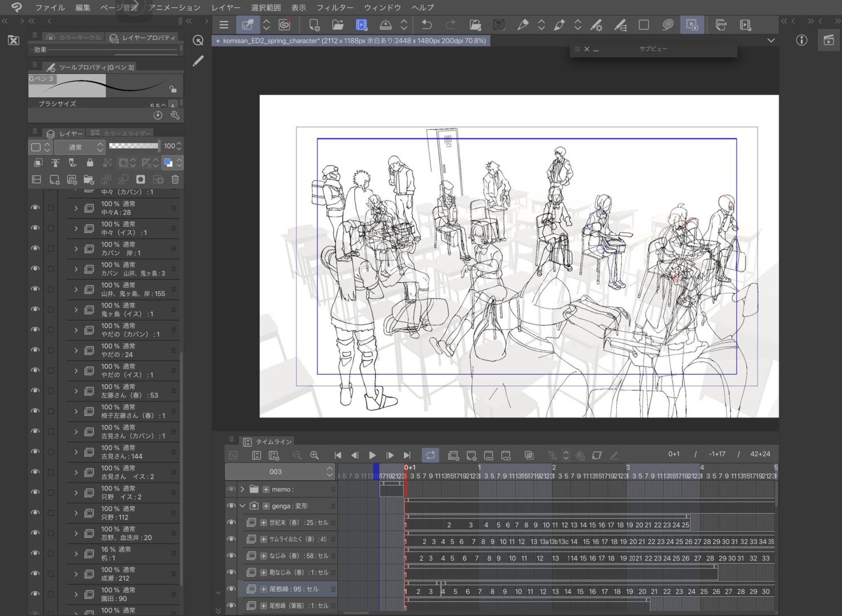The width and height of the screenshot is (842, 616).
Task: Select the 世紀末（春）: 25 timeline track
Action: (x=290, y=522)
